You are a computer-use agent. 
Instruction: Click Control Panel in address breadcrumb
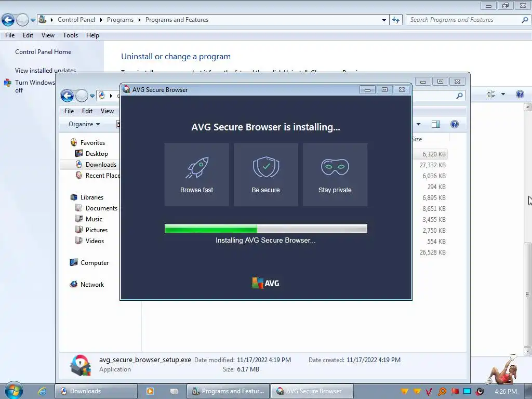click(x=76, y=20)
